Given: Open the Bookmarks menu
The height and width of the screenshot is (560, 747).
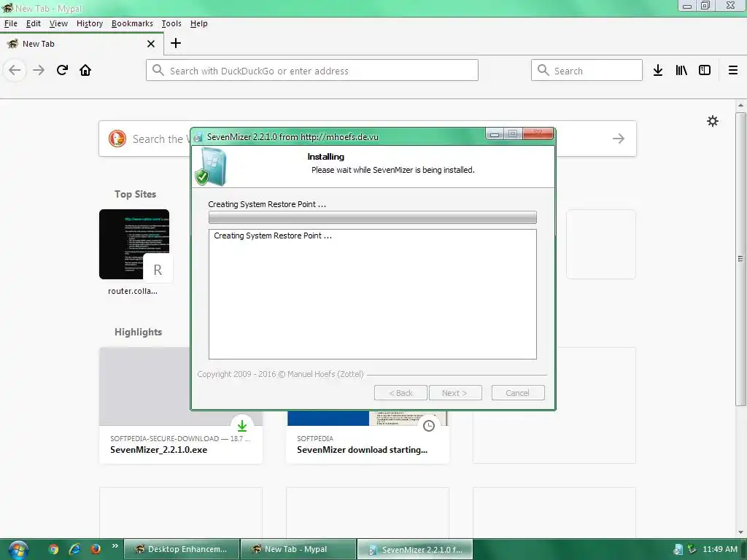Looking at the screenshot, I should click(x=133, y=23).
